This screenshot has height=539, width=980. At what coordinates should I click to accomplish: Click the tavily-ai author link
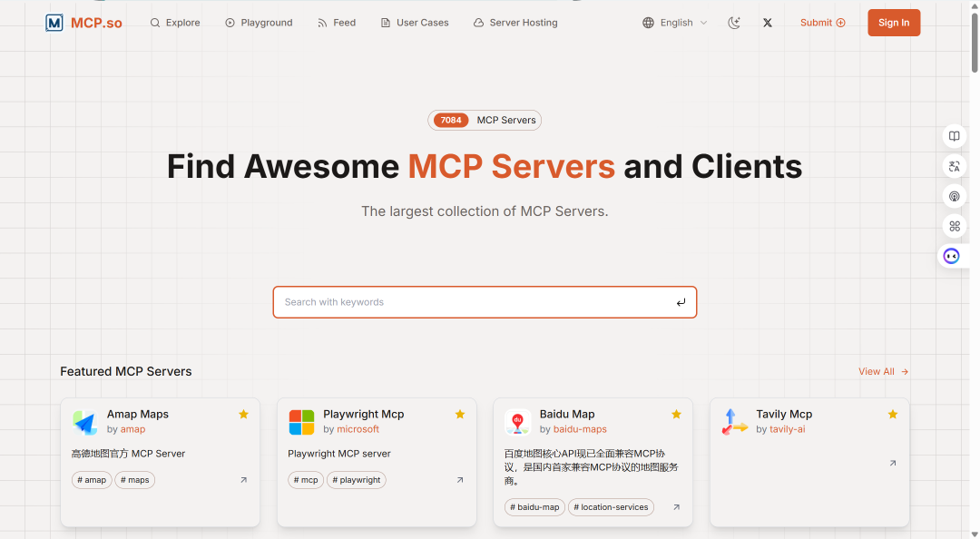click(788, 429)
